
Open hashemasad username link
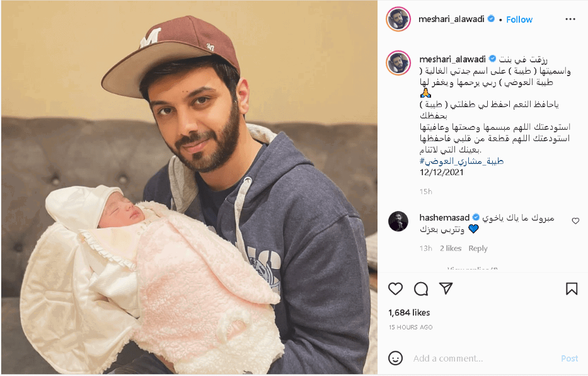pos(444,217)
